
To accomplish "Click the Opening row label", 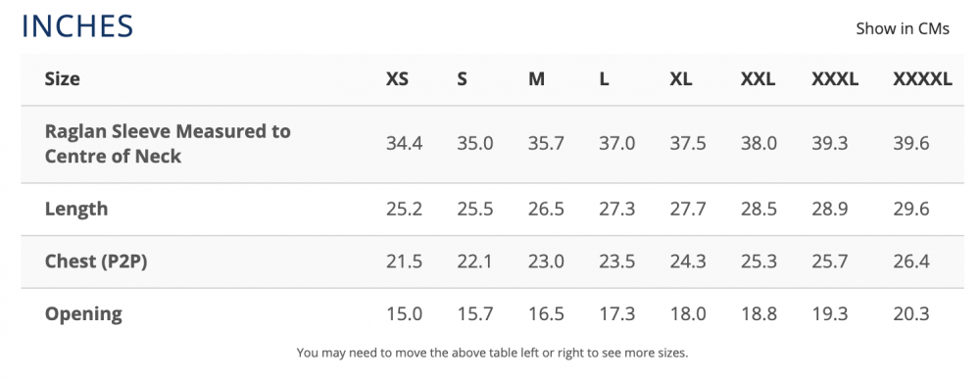I will click(x=83, y=313).
